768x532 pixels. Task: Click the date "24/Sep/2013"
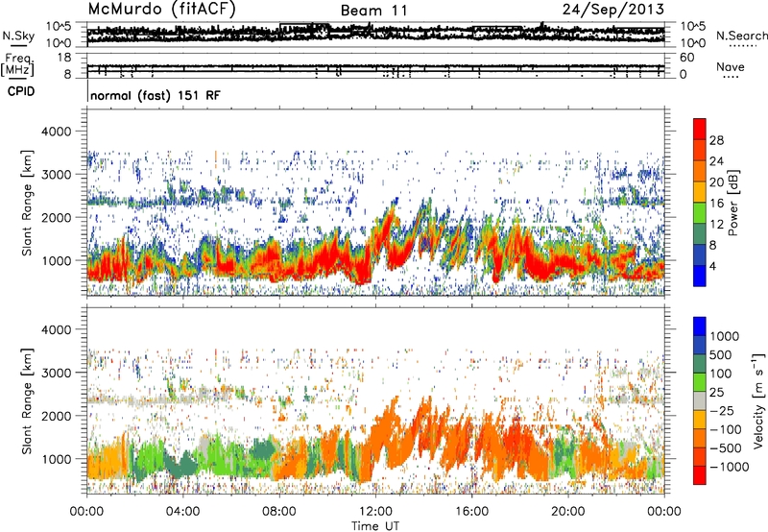pos(613,10)
